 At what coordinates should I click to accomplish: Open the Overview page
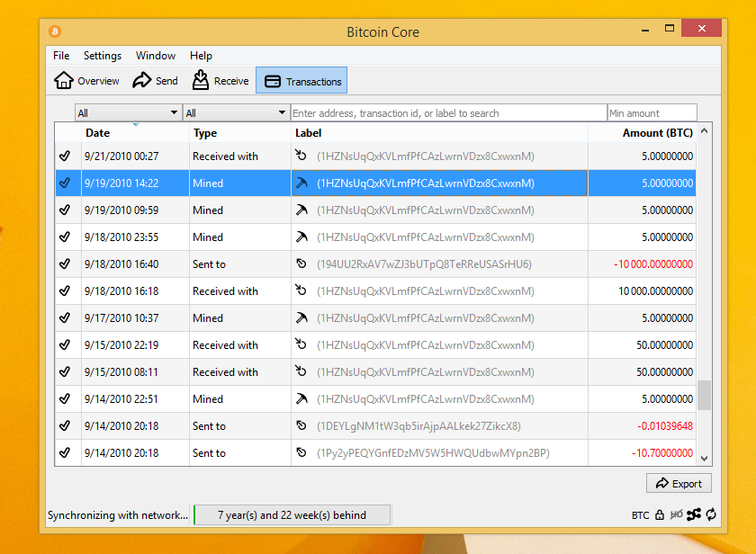(x=86, y=80)
